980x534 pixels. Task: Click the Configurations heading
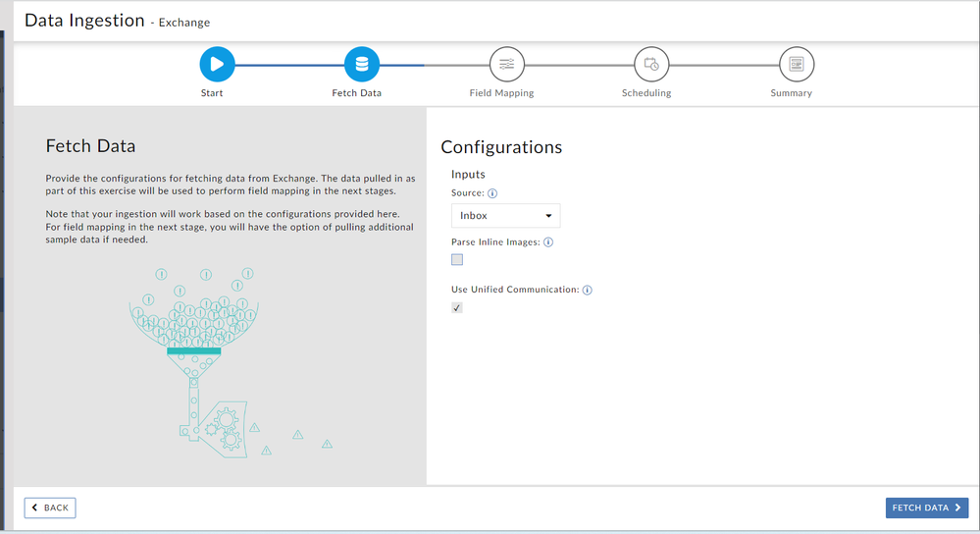pos(501,147)
